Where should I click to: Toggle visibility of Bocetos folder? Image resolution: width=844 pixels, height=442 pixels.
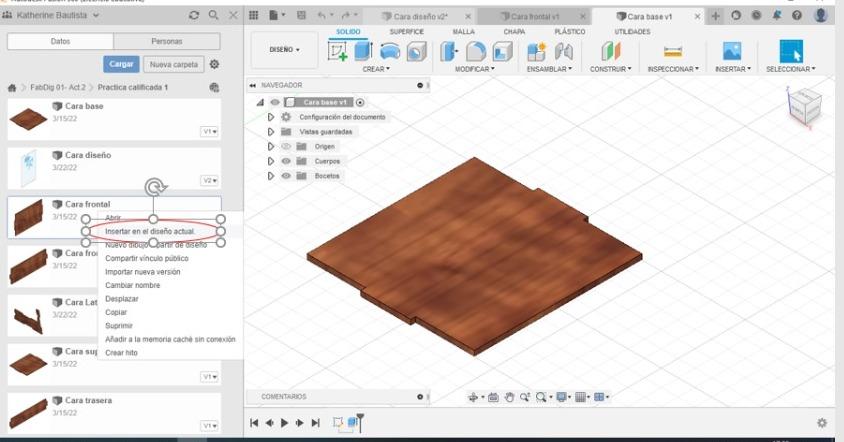pyautogui.click(x=286, y=176)
